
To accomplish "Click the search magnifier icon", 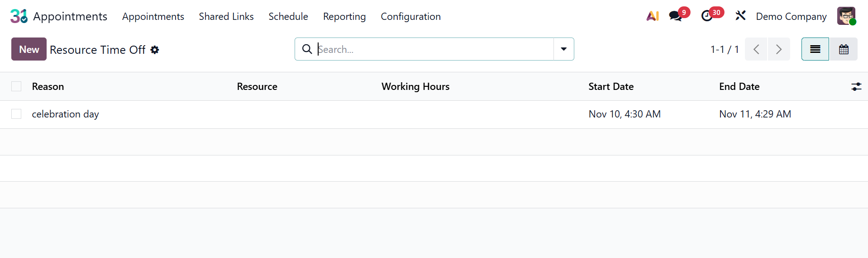I will pyautogui.click(x=307, y=49).
